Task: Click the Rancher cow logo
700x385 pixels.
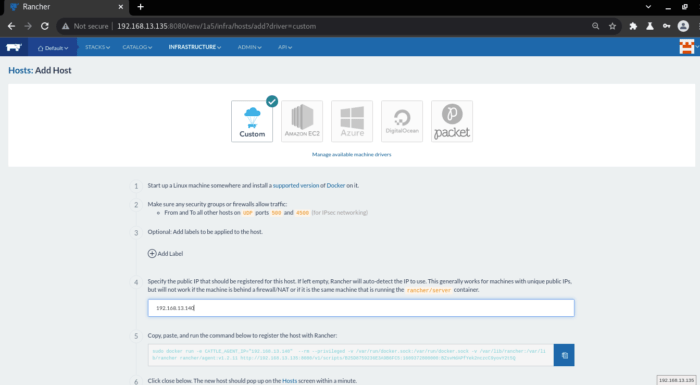Action: pyautogui.click(x=14, y=47)
